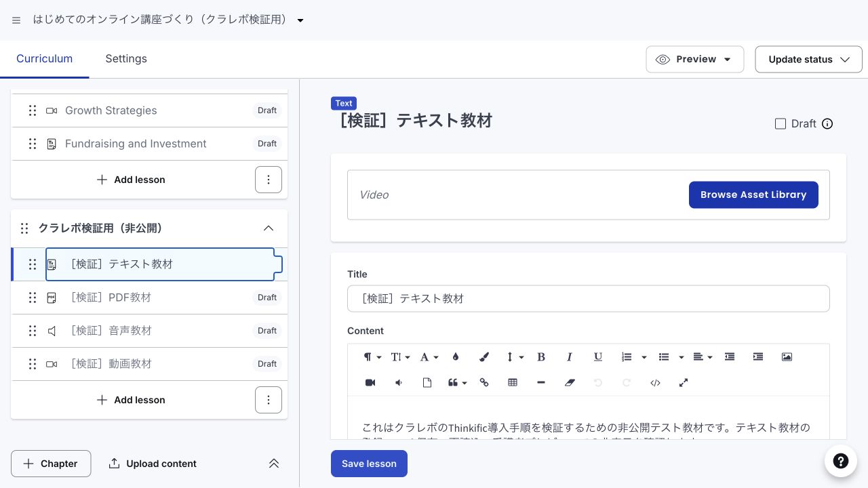
Task: Open the help question mark button
Action: click(x=841, y=461)
